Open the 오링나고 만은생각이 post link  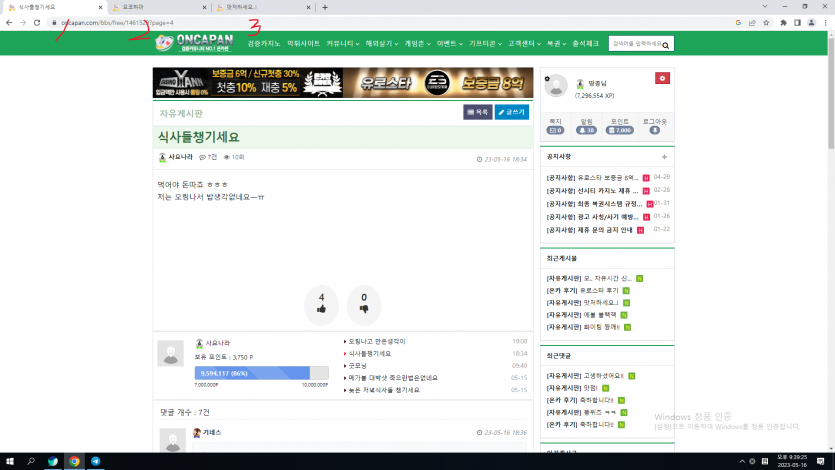[x=376, y=341]
